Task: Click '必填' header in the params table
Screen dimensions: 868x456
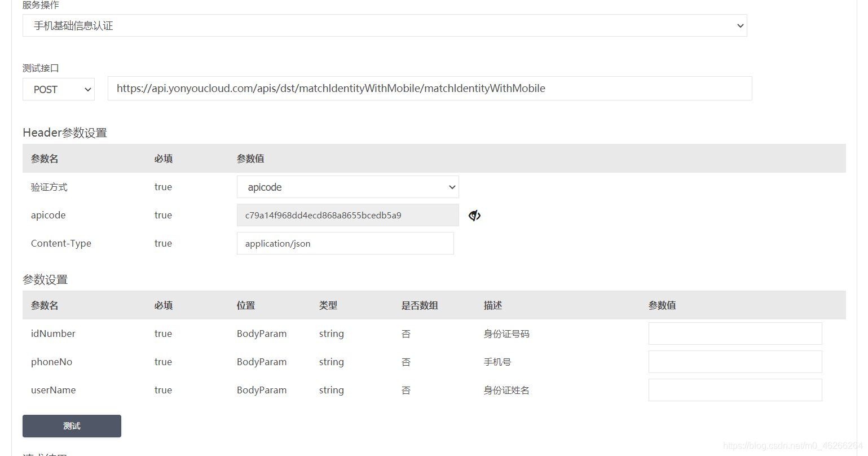Action: (164, 305)
